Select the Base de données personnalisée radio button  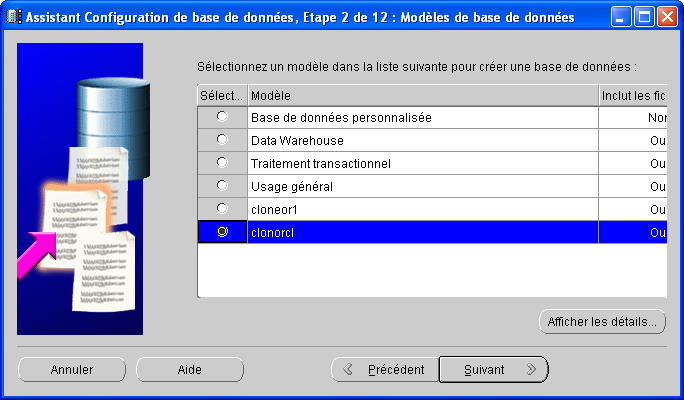(x=222, y=117)
